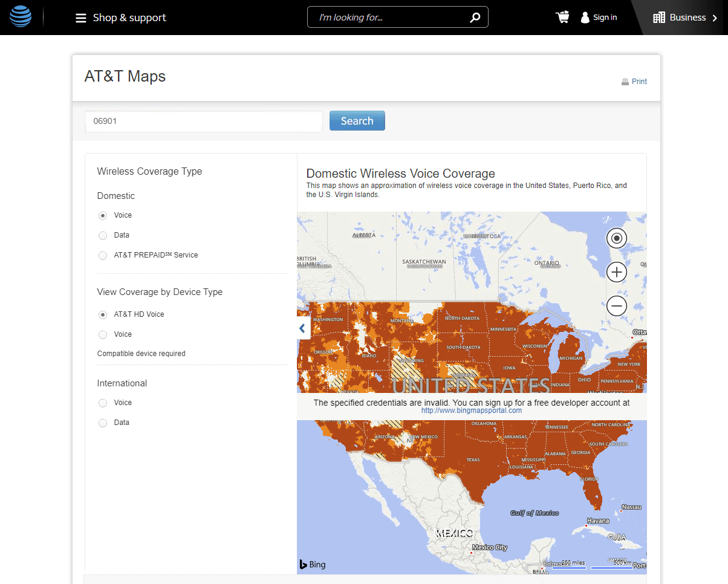Viewport: 728px width, 584px height.
Task: Click the AT&T globe logo
Action: pos(20,16)
